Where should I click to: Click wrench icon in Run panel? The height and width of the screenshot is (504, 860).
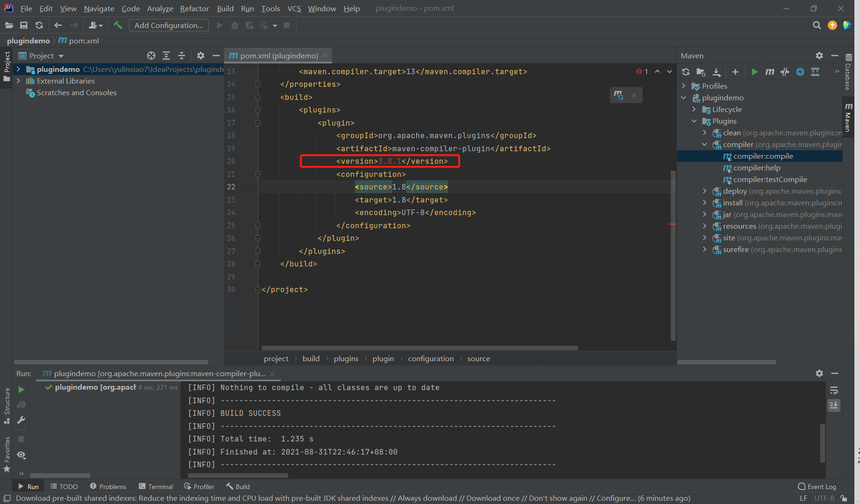click(21, 420)
